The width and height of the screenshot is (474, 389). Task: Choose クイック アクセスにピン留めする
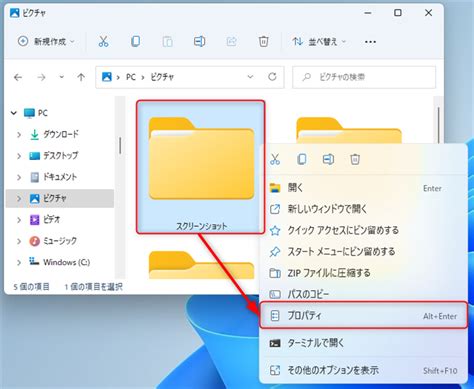pos(364,231)
